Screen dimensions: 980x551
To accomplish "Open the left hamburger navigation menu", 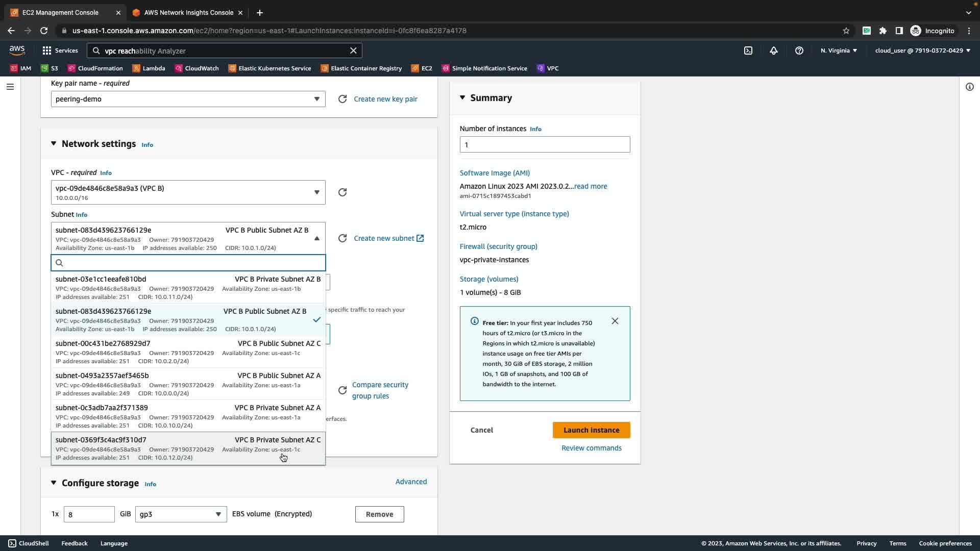I will coord(10,87).
